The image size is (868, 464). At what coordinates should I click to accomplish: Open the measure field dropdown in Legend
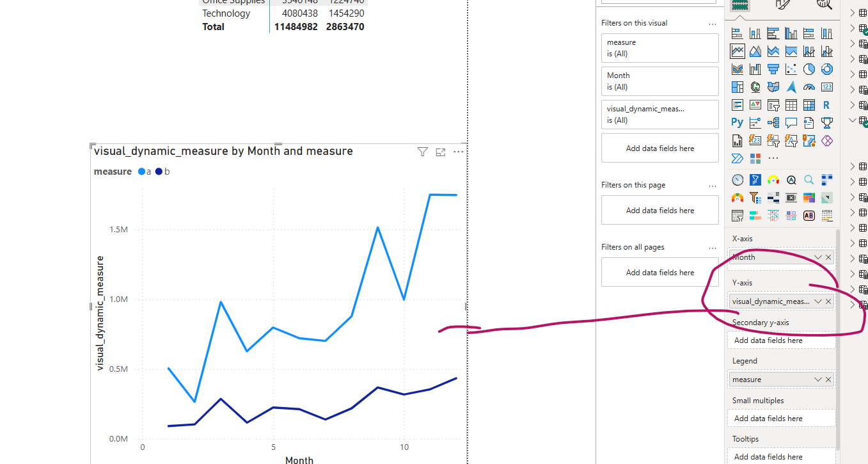[x=818, y=380]
